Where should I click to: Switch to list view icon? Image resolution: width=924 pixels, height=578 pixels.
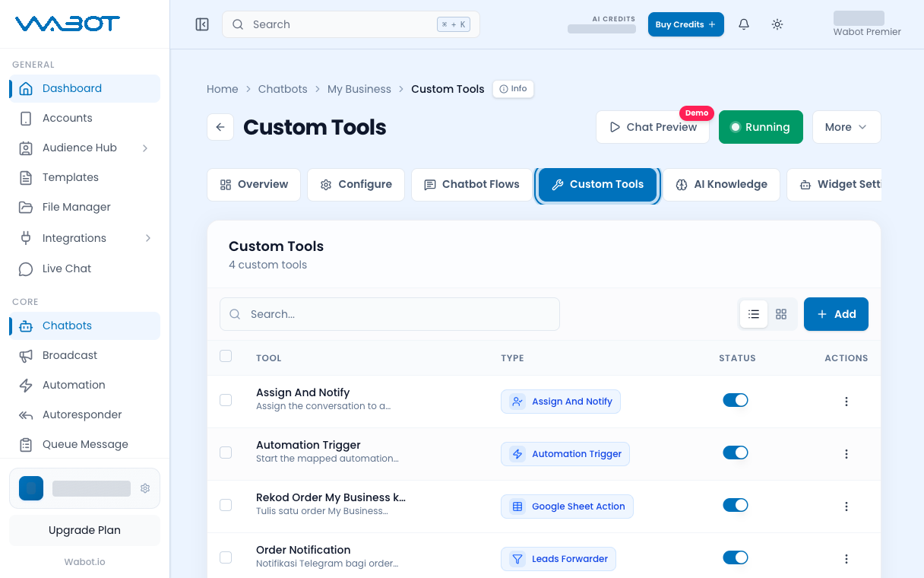754,314
